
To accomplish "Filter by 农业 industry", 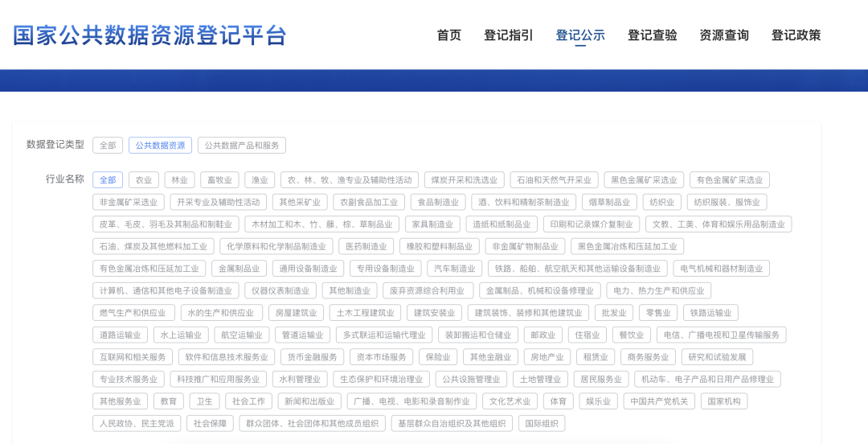I will coord(144,179).
